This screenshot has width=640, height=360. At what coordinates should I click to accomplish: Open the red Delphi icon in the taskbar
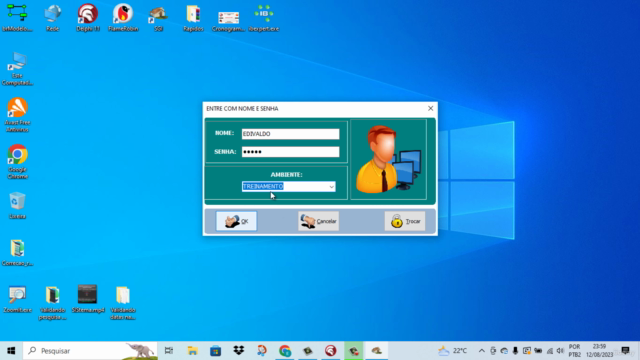tap(331, 351)
